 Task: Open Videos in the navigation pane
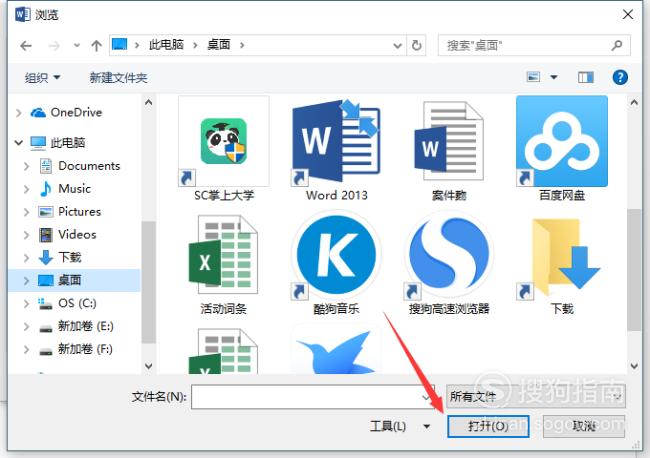[x=67, y=235]
